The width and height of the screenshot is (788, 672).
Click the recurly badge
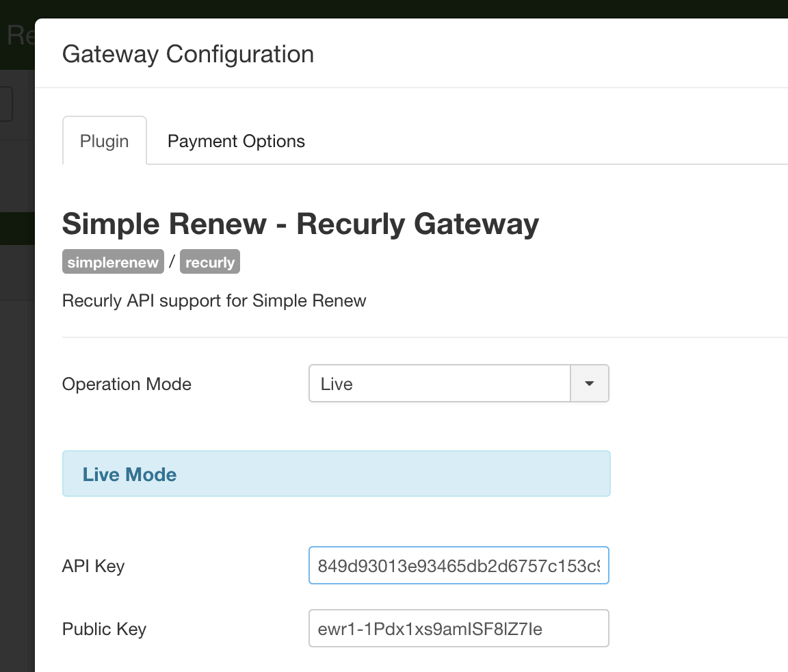pyautogui.click(x=209, y=262)
